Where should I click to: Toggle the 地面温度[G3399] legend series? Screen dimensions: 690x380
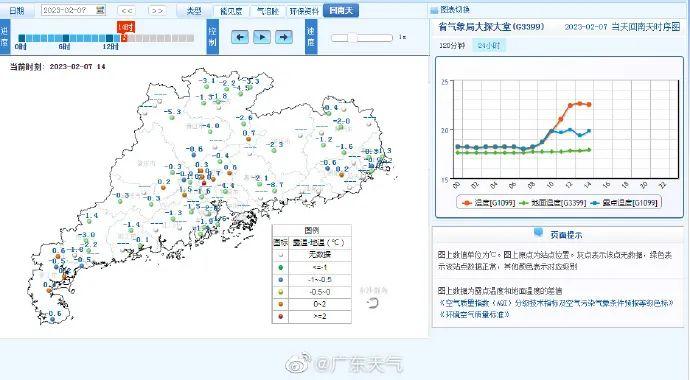553,203
